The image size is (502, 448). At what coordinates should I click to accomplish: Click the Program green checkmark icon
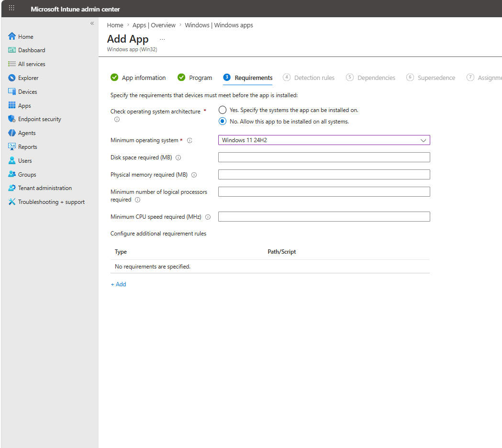(x=181, y=78)
